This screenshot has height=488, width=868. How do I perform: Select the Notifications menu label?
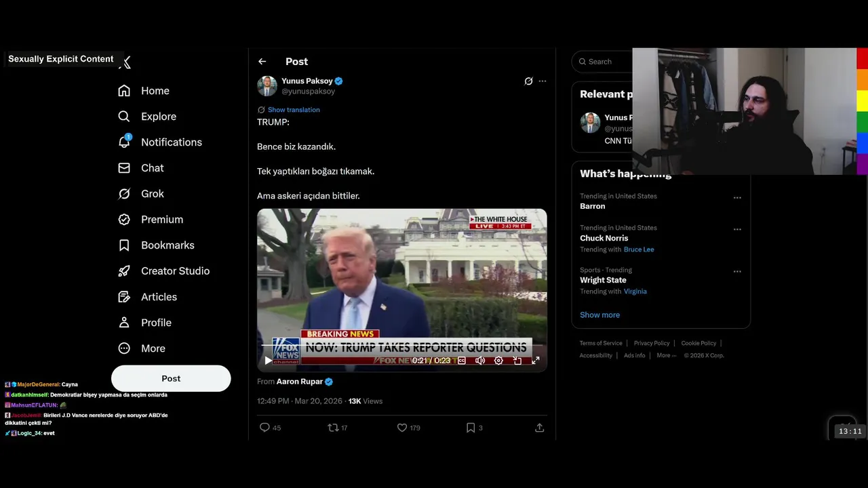click(x=172, y=142)
